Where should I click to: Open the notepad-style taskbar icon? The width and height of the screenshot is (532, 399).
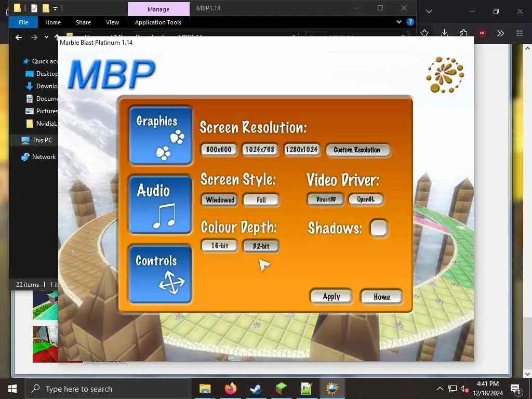click(307, 389)
